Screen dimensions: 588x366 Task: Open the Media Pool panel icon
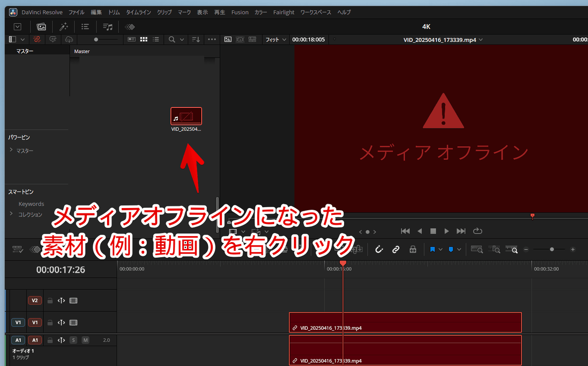pos(41,27)
